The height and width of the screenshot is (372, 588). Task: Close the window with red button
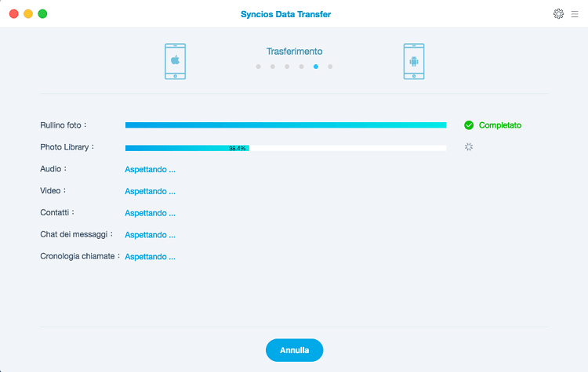(x=14, y=14)
